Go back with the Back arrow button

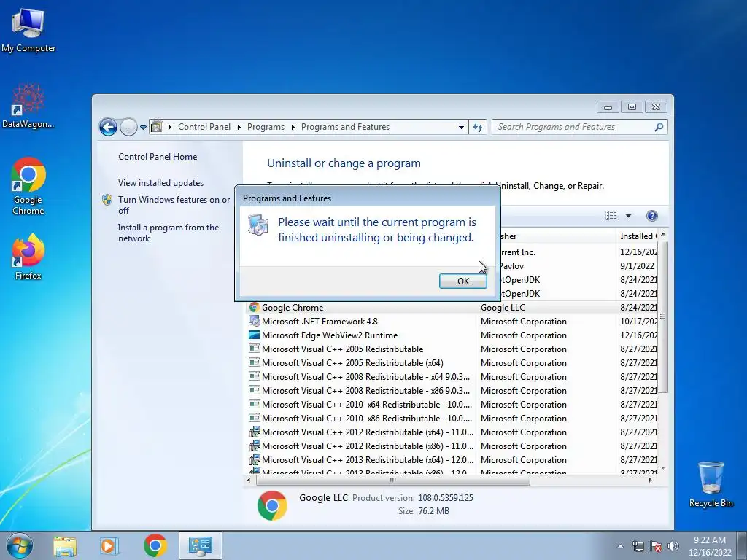(108, 127)
